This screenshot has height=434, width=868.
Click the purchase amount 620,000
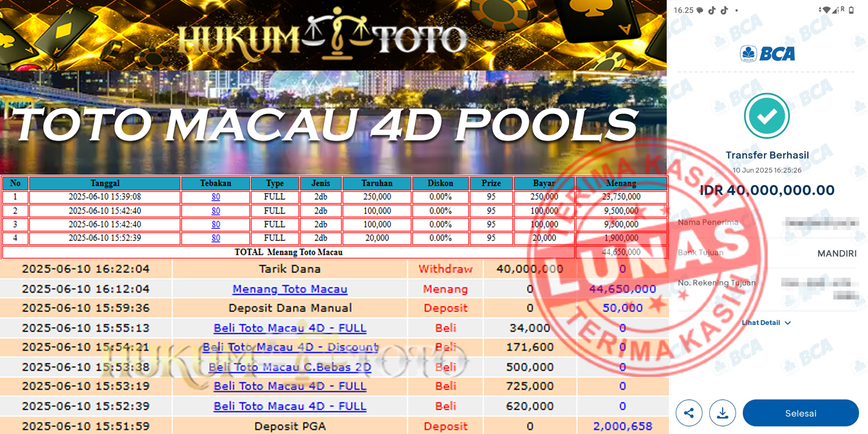(530, 406)
